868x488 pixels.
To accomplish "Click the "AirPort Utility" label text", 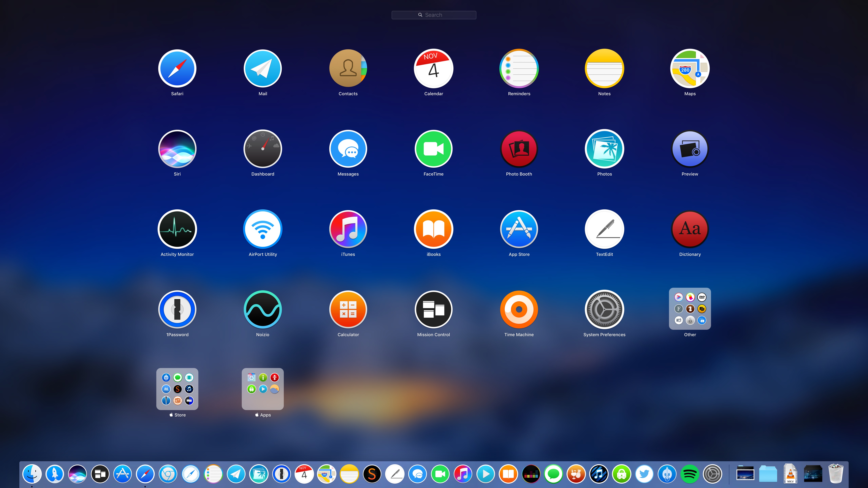I will pos(263,254).
